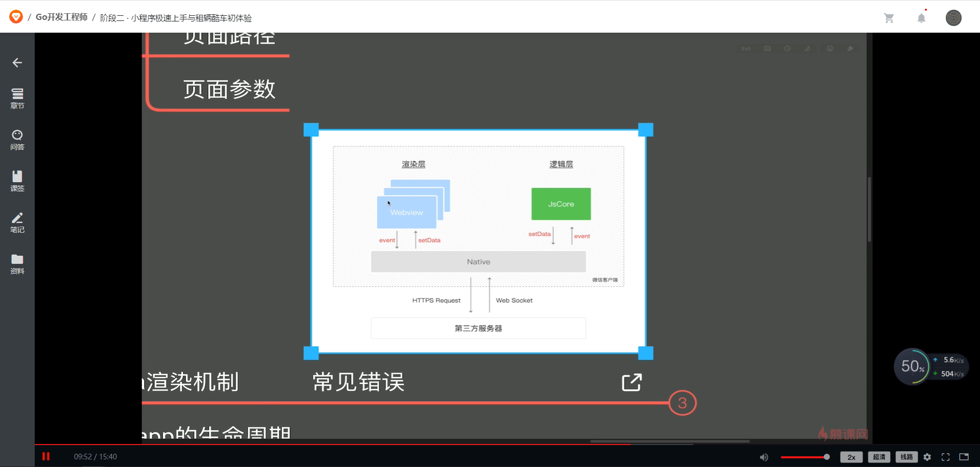Open the notification bell
The height and width of the screenshot is (467, 980).
tap(921, 18)
